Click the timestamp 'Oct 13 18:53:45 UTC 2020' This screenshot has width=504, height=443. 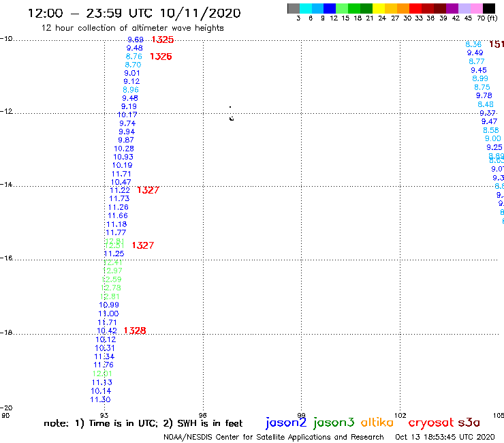tap(445, 437)
